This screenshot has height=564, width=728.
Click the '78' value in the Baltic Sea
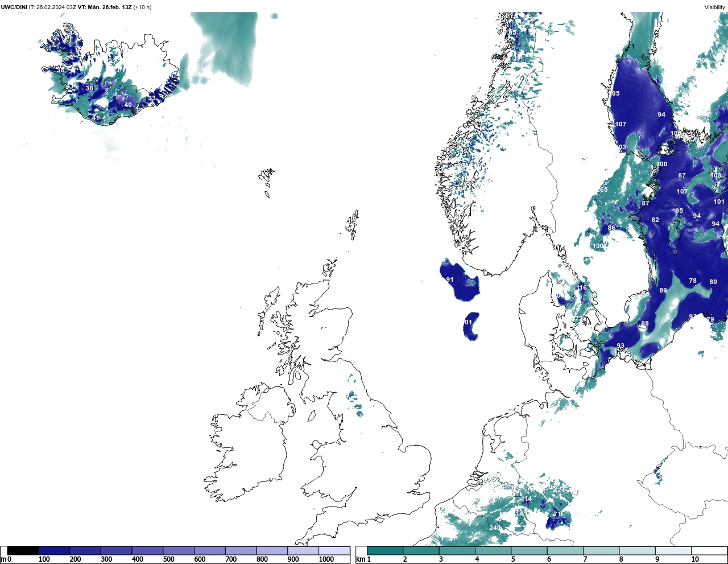(x=693, y=281)
